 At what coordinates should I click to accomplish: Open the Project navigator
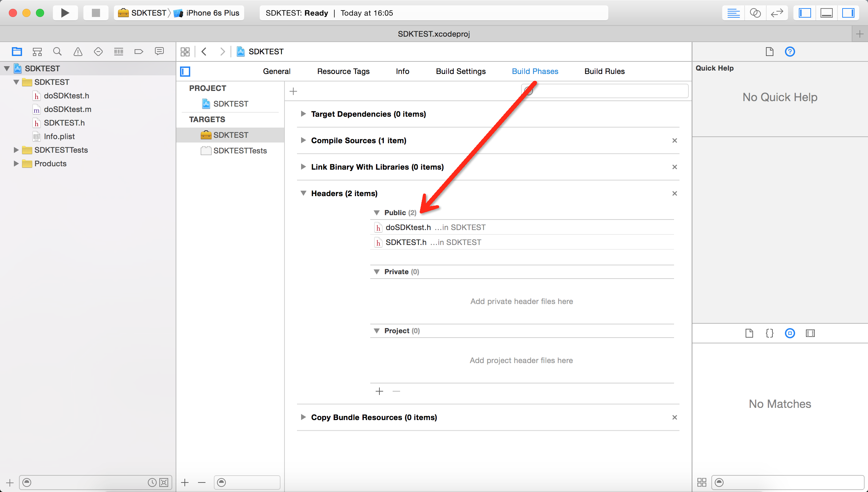[x=17, y=52]
